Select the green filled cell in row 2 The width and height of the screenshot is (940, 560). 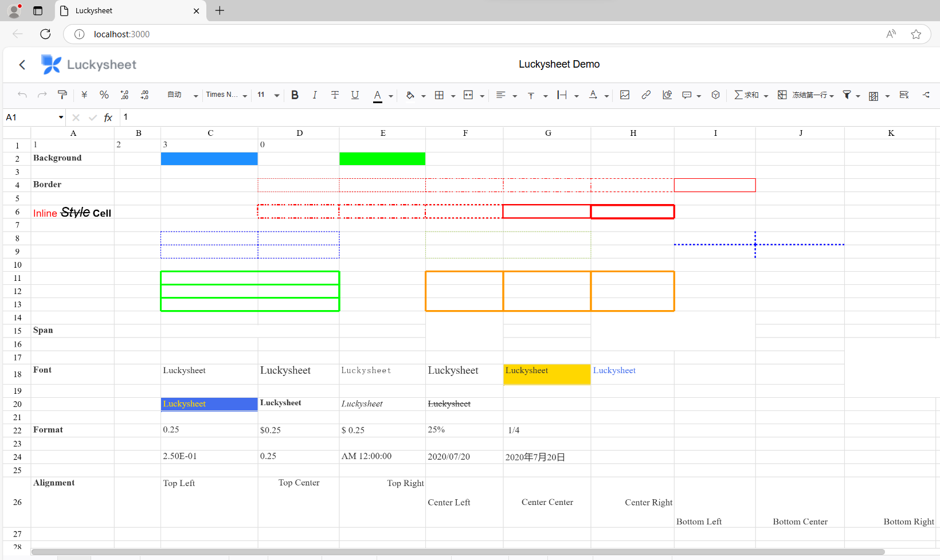[382, 159]
